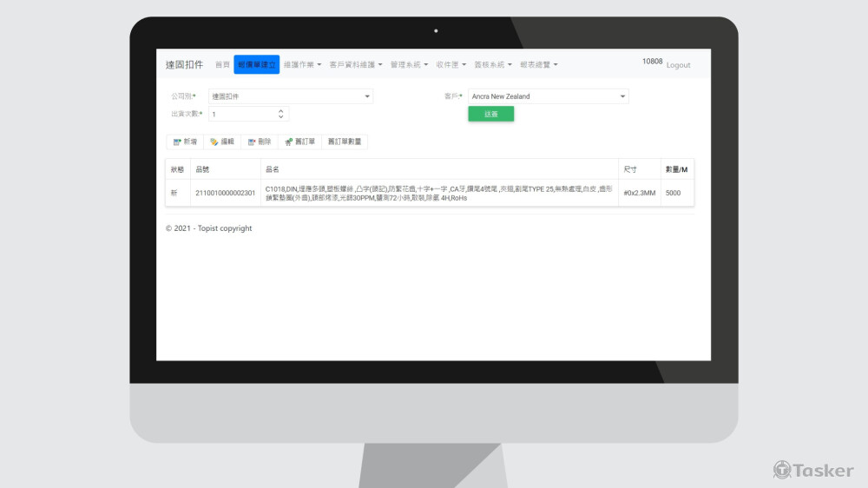Click the 品名 column header

[439, 169]
